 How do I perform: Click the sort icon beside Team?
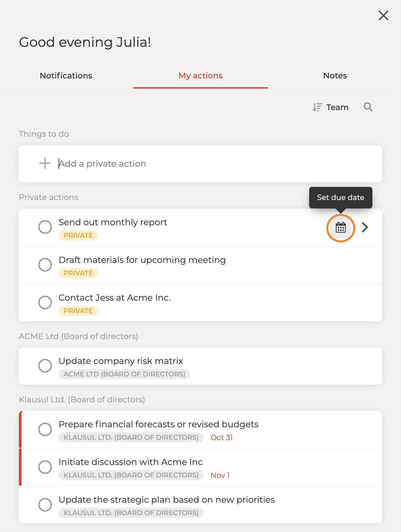[317, 107]
